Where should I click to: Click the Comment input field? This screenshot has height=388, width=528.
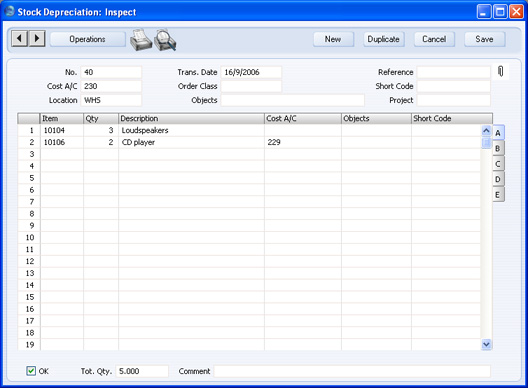pos(352,371)
